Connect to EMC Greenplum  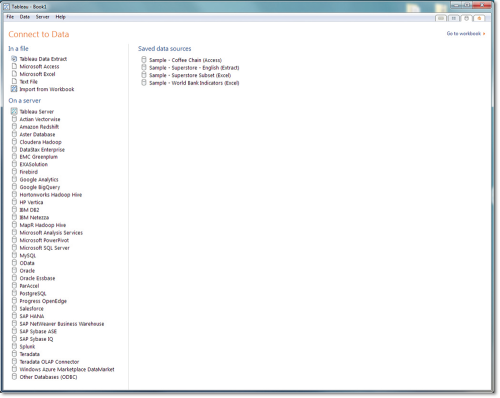[39, 157]
